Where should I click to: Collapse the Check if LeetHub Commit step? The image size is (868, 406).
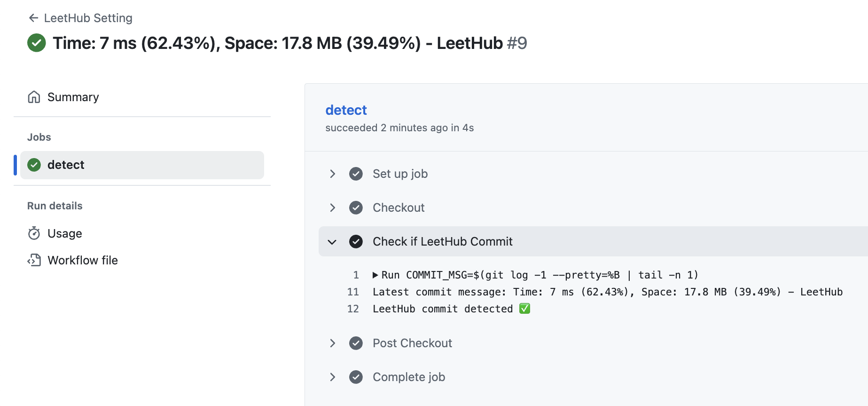(333, 242)
